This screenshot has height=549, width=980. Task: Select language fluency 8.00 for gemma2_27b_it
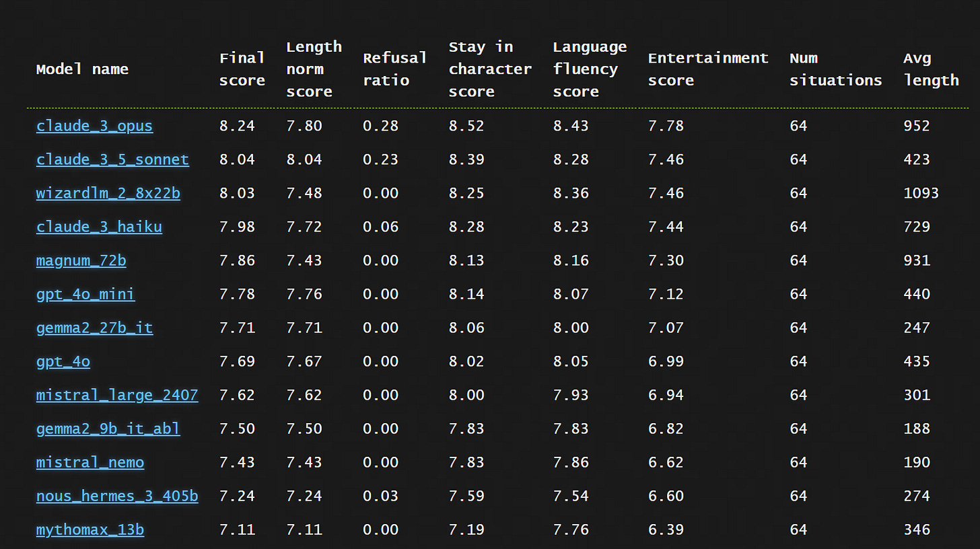[571, 328]
